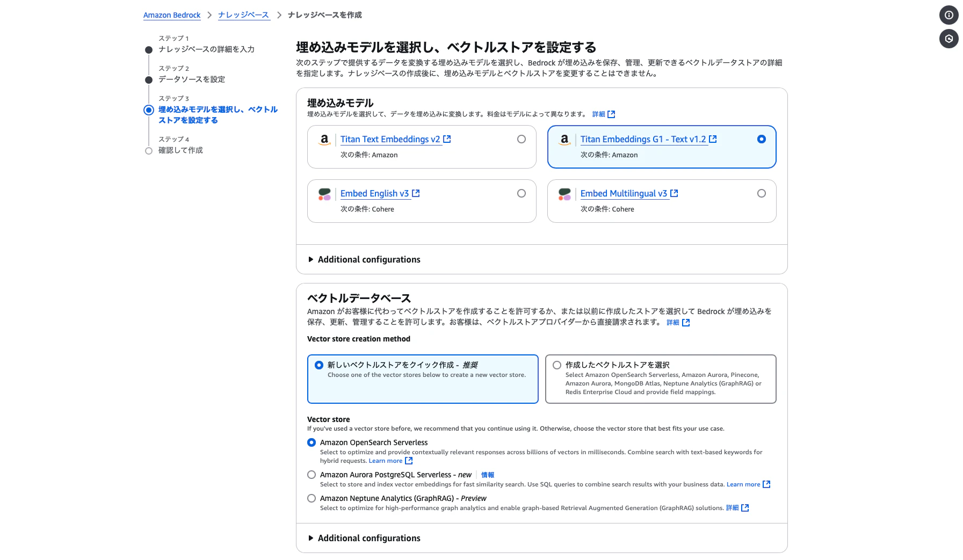Go to step 4 確認して作成
This screenshot has height=560, width=963.
point(180,150)
